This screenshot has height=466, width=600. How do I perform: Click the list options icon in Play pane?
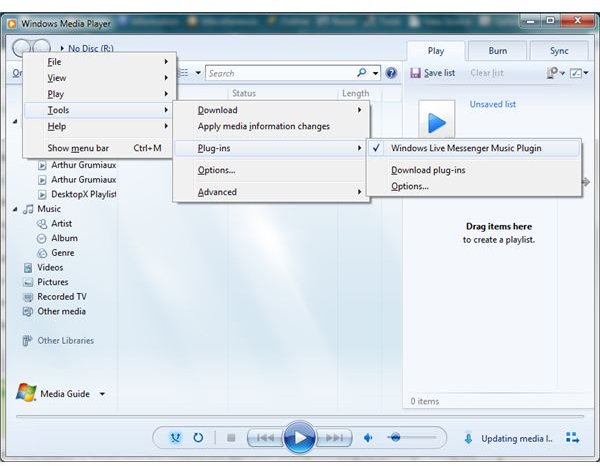point(552,73)
